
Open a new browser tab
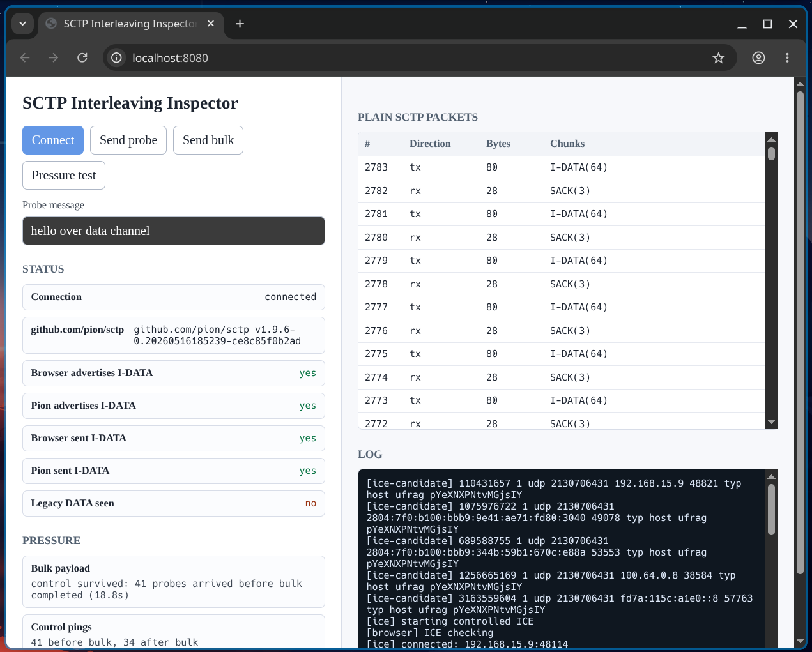[240, 24]
